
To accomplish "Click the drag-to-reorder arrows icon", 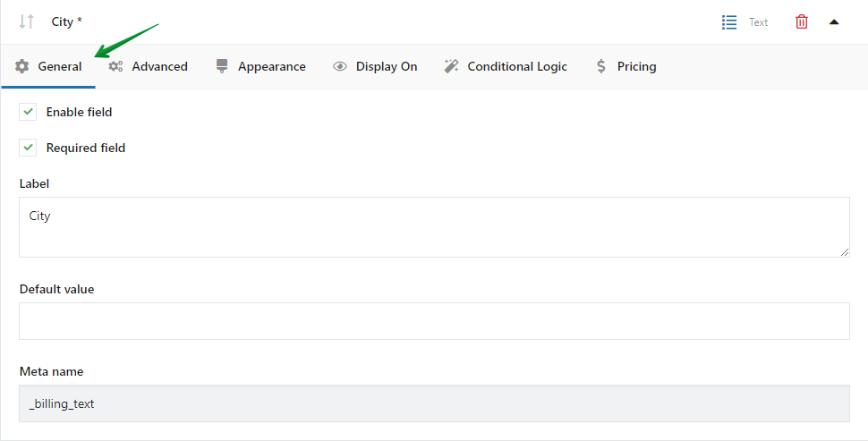I will coord(27,21).
